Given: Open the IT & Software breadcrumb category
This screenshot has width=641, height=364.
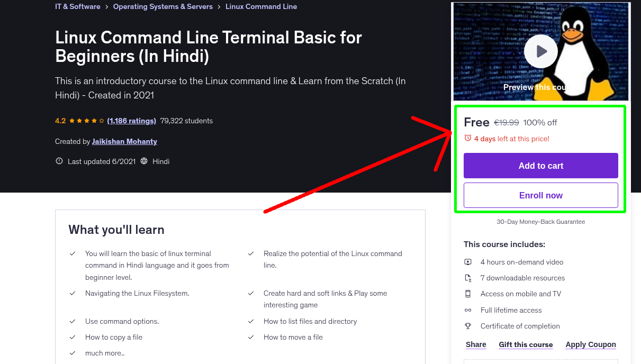Looking at the screenshot, I should [x=77, y=6].
